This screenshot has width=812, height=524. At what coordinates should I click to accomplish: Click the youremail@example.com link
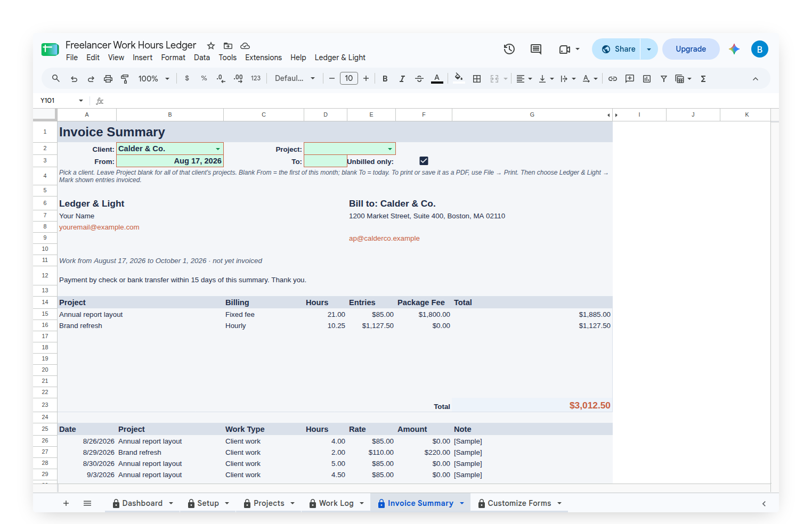pos(99,227)
